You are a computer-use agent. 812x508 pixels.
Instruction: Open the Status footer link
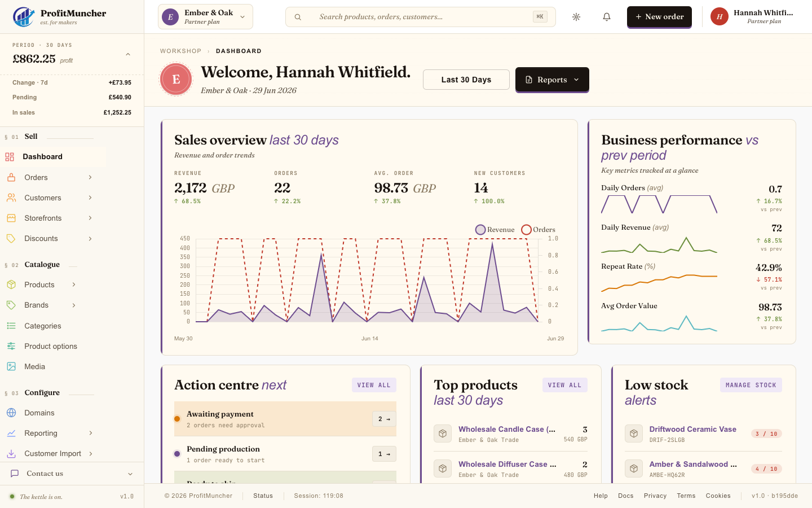[263, 496]
